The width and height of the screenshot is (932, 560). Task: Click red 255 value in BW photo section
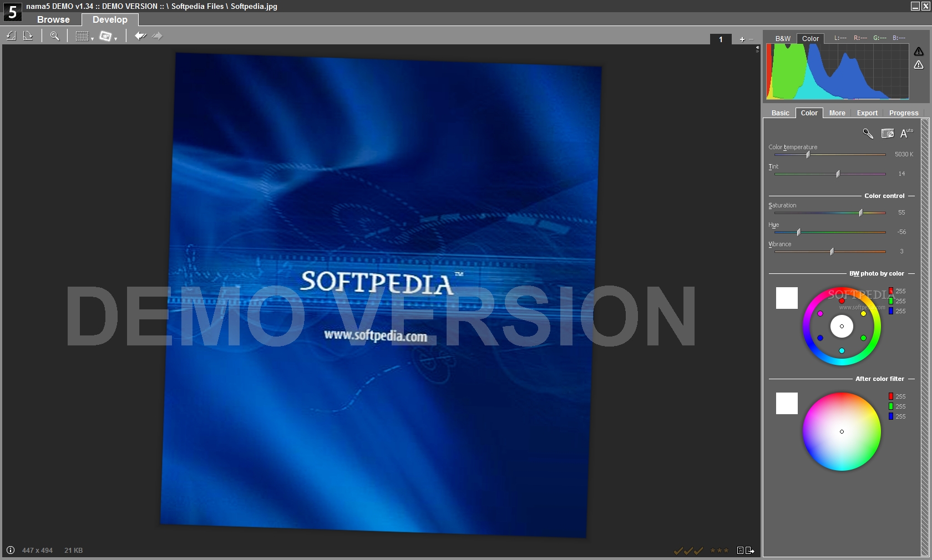pyautogui.click(x=900, y=291)
